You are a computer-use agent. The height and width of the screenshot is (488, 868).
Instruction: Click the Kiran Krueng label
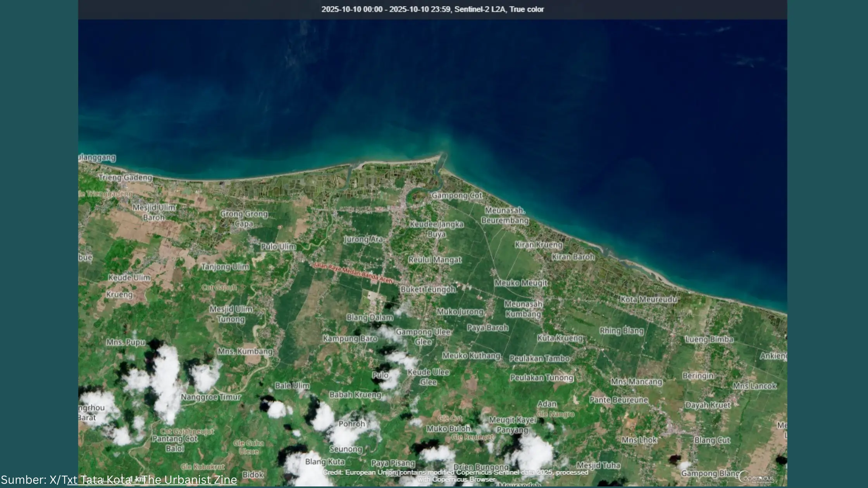pos(539,245)
